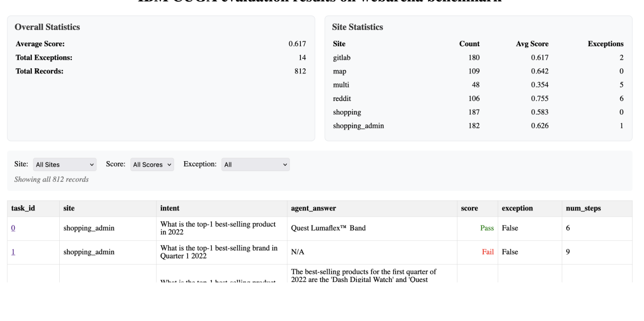Open task ID 0 link
The height and width of the screenshot is (321, 644).
tap(13, 228)
